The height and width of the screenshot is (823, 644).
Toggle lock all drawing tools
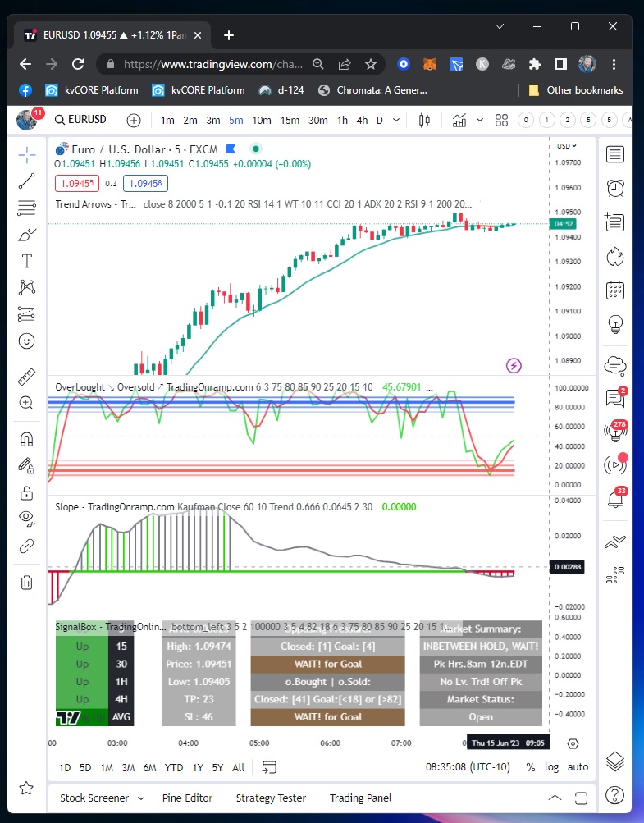[26, 493]
